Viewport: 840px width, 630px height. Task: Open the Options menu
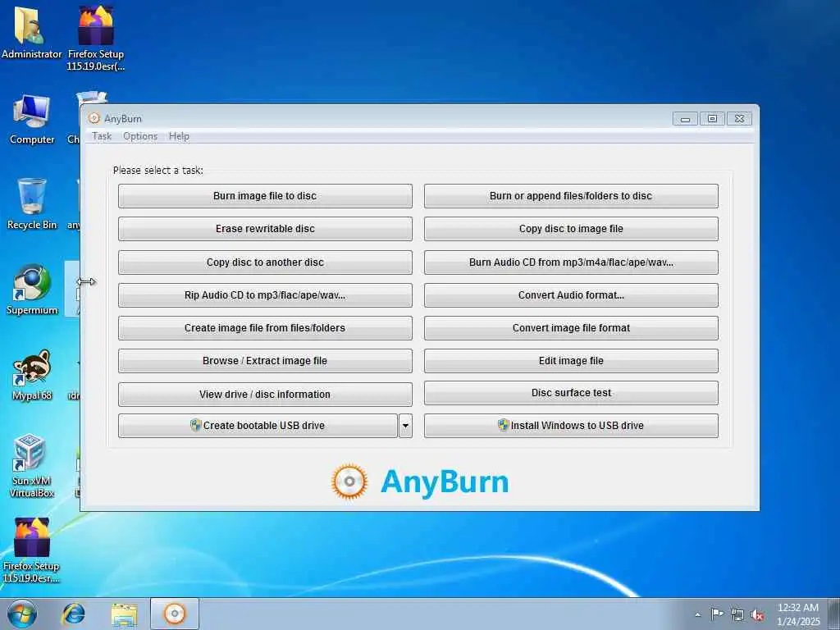pyautogui.click(x=140, y=136)
